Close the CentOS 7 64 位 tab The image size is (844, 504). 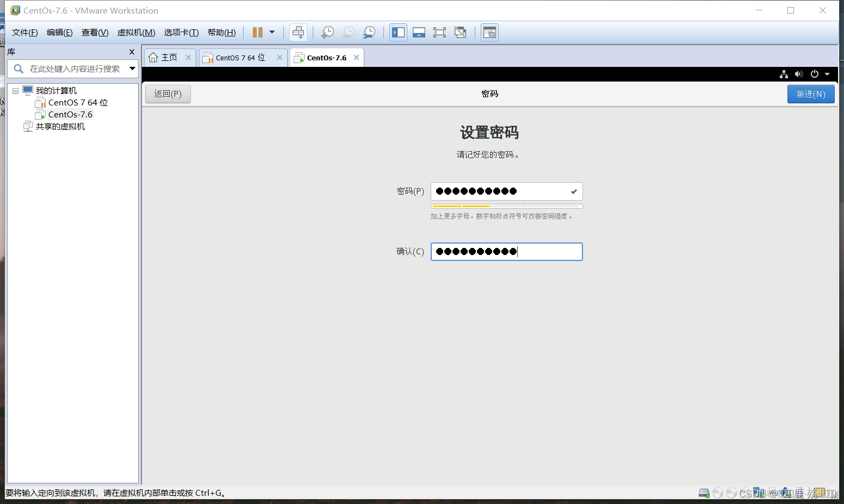[280, 58]
